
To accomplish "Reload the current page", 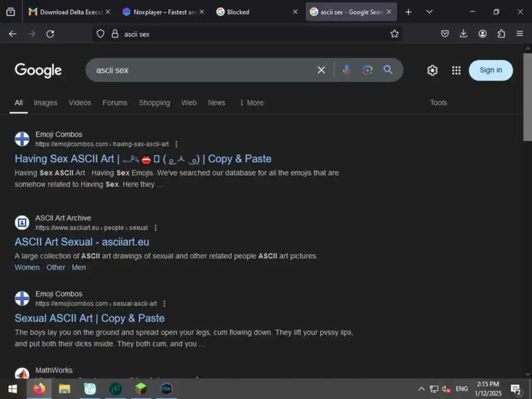I will 50,34.
